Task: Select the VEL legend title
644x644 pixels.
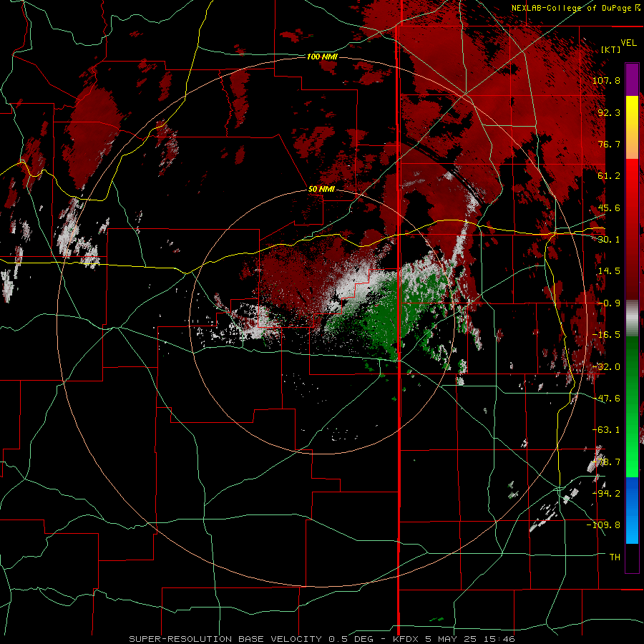Action: tap(628, 43)
